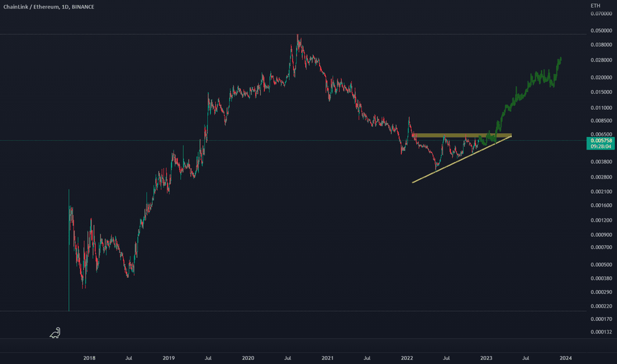
Task: Click the 0.050000 price scale label
Action: coord(601,30)
